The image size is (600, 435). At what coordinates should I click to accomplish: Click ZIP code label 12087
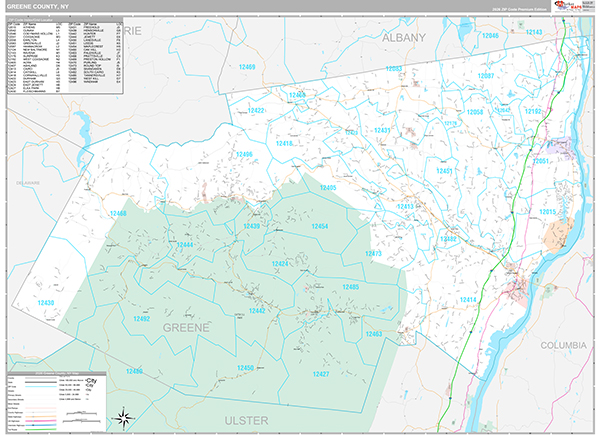486,76
